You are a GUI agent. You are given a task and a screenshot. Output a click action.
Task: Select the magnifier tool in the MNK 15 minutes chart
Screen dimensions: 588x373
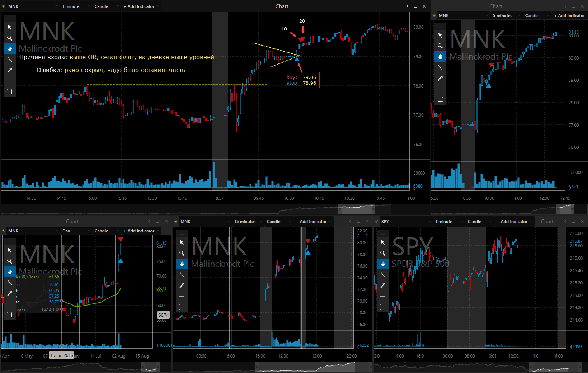pos(182,253)
